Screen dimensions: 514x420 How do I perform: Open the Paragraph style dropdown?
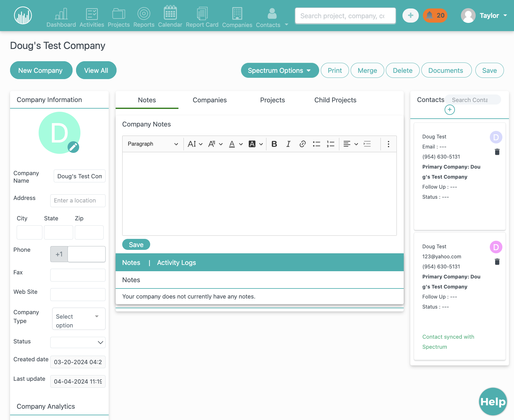[153, 144]
